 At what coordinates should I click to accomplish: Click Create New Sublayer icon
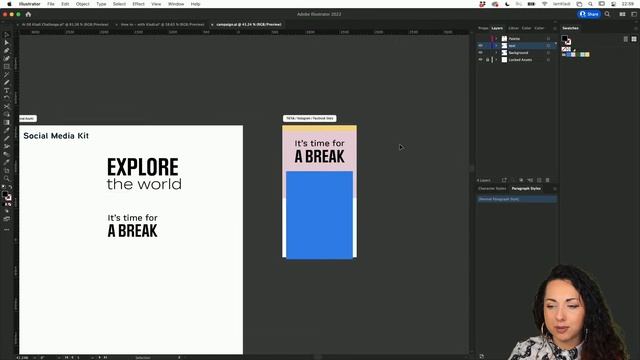pyautogui.click(x=530, y=180)
